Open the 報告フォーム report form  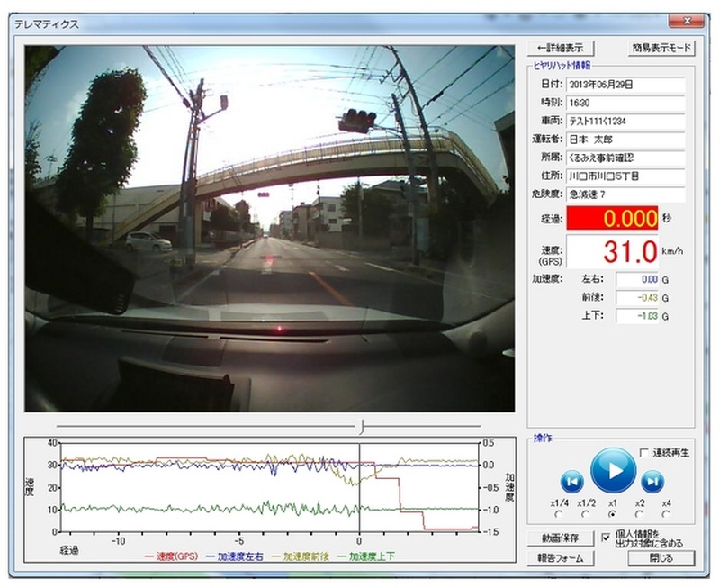point(560,558)
